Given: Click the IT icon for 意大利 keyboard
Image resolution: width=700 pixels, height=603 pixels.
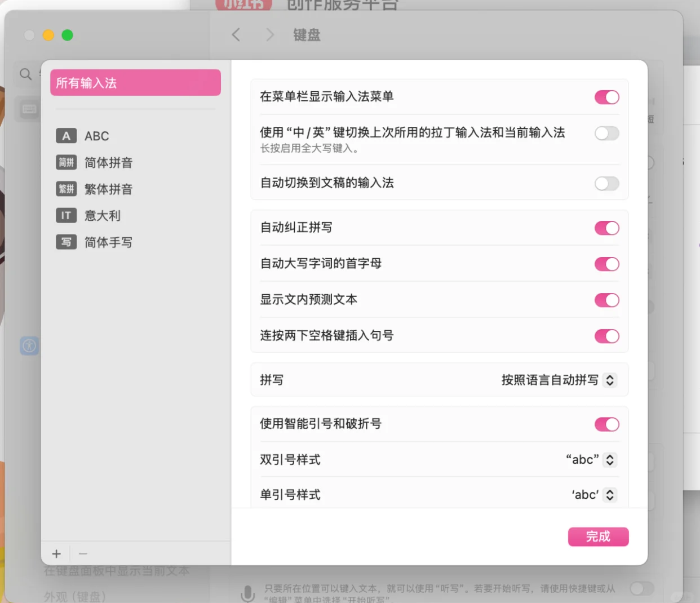Looking at the screenshot, I should tap(66, 215).
